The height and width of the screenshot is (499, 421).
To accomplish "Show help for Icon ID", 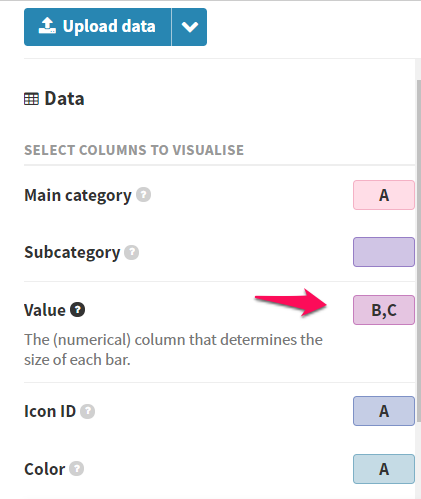I will 88,411.
